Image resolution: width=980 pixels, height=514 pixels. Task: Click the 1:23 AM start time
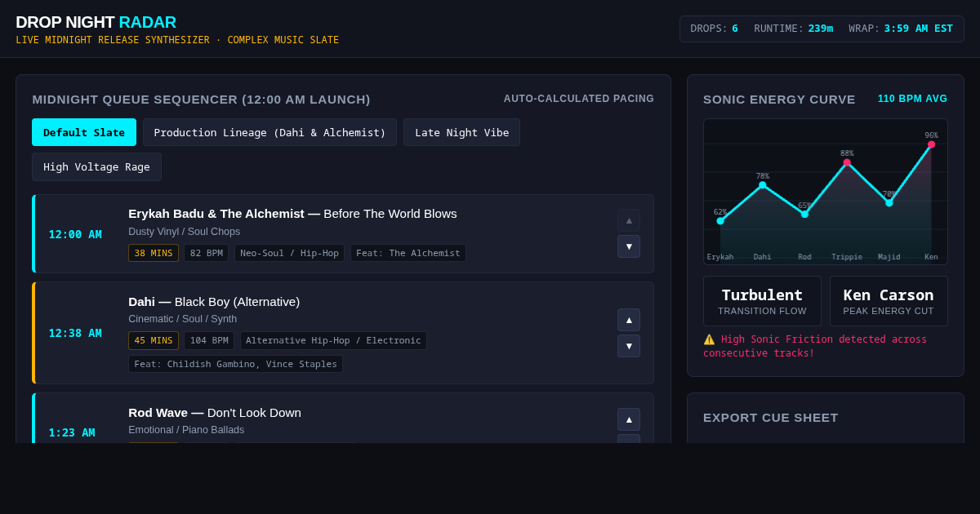[72, 432]
